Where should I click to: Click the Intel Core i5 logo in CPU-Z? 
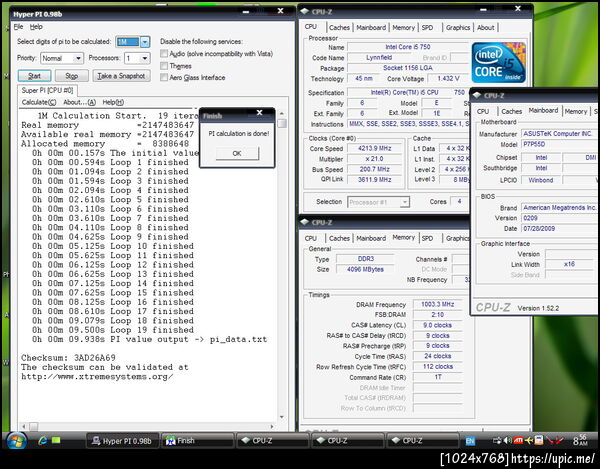point(499,63)
